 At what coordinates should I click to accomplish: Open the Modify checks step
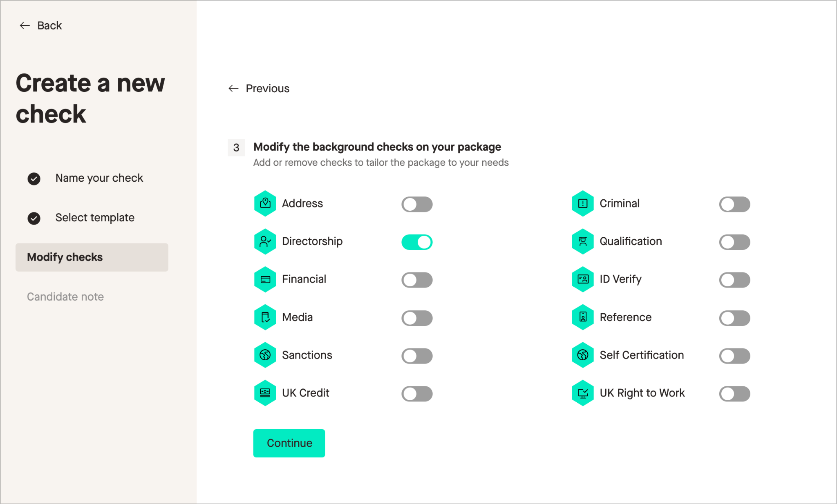pos(92,257)
